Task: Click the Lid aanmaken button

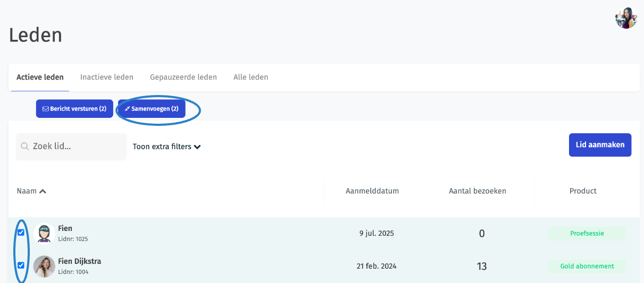Action: point(600,145)
